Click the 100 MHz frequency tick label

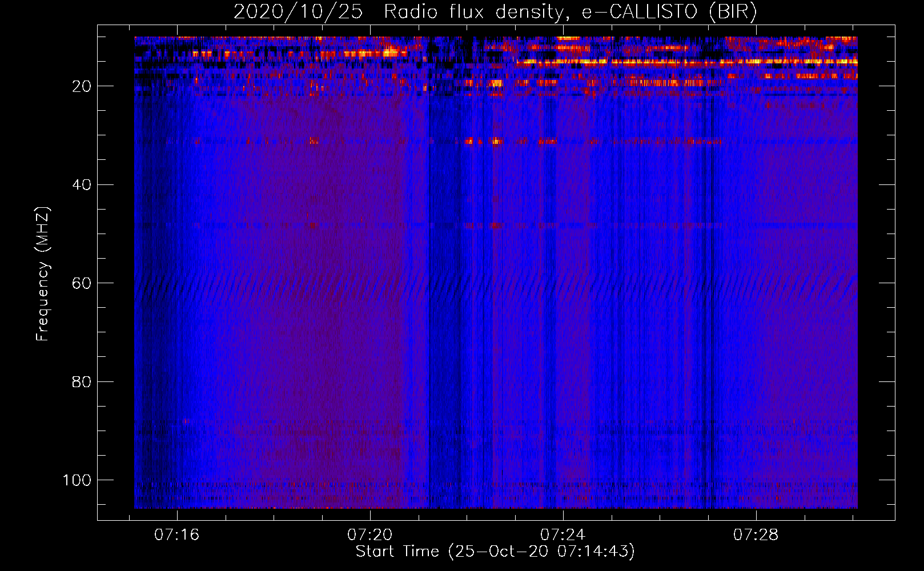pyautogui.click(x=77, y=480)
